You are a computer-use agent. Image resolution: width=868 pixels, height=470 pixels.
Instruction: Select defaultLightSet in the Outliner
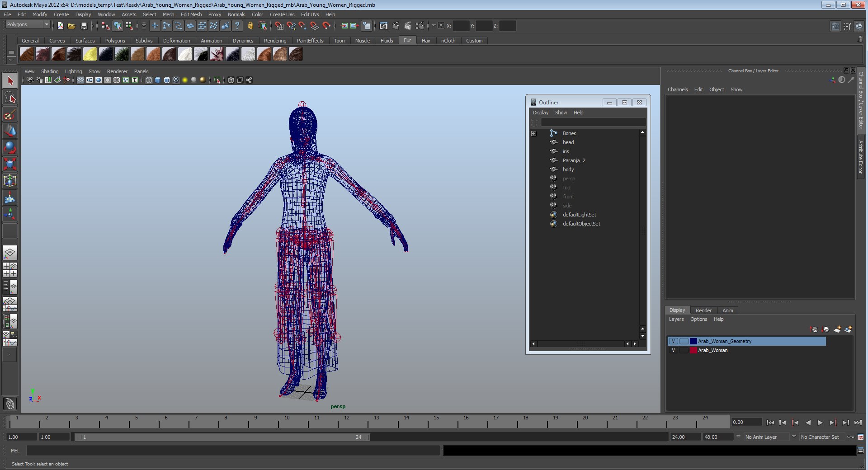point(579,215)
